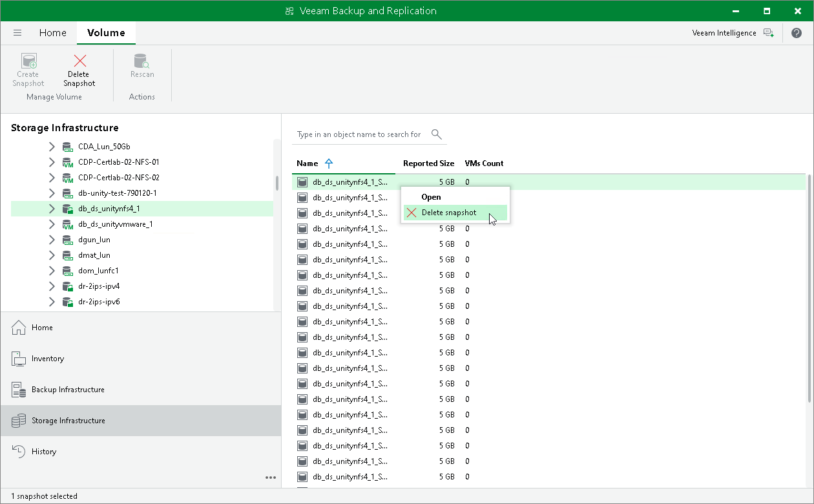Select the db_ds_unityvmware_1 datastore icon
The image size is (814, 504).
pos(67,224)
